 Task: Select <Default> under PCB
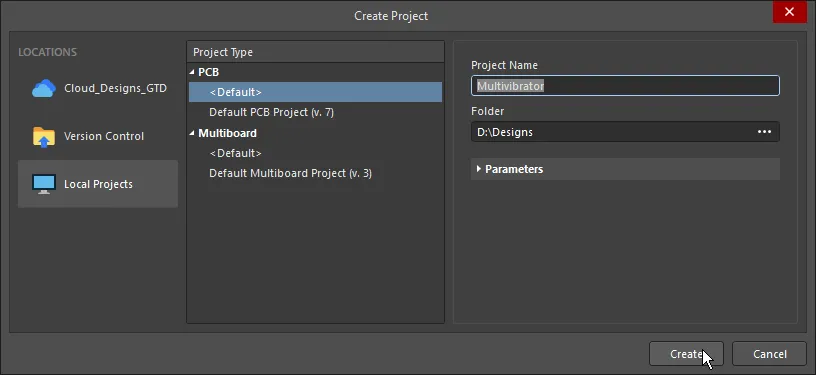point(315,92)
